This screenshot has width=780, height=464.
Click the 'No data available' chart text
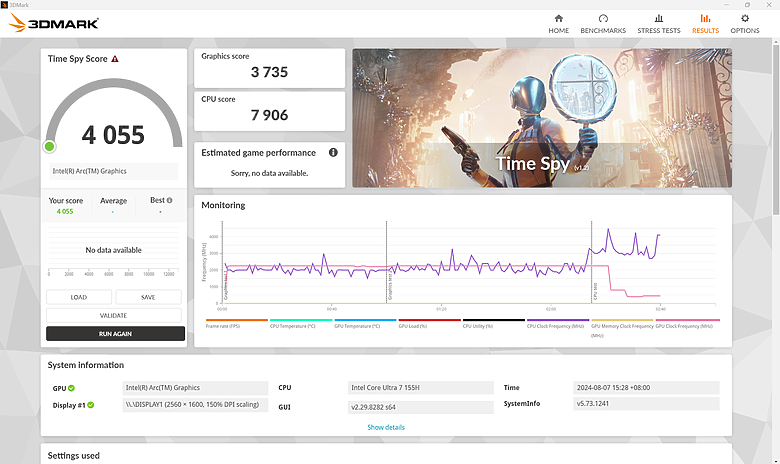113,250
